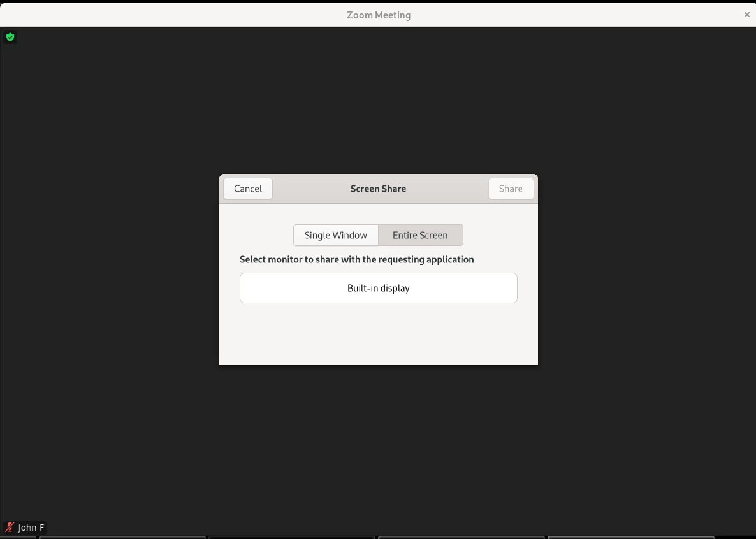Cancel the Screen Share dialog
Screen dimensions: 756x539
(248, 189)
